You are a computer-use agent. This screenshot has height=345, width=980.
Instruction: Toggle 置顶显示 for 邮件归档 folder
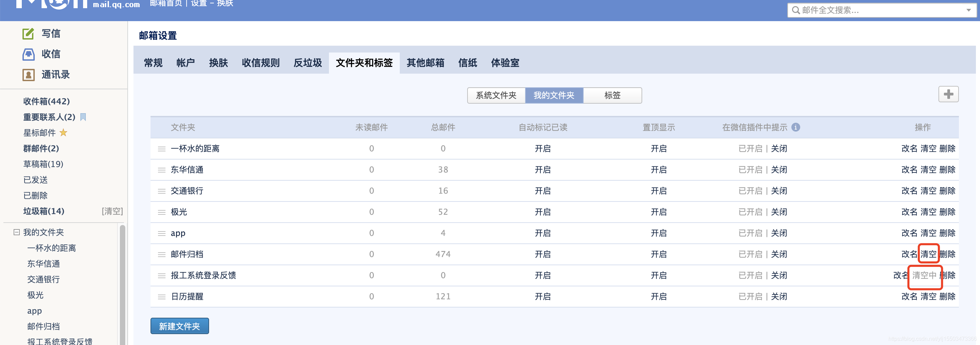pyautogui.click(x=659, y=254)
